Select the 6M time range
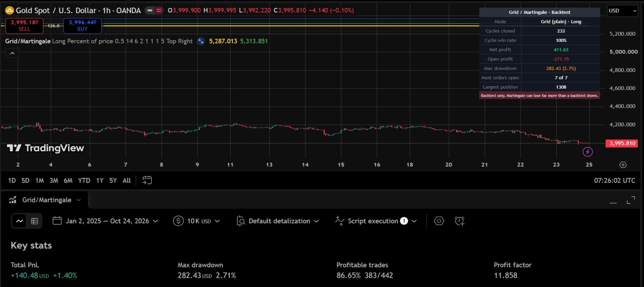This screenshot has height=287, width=644. (x=68, y=181)
